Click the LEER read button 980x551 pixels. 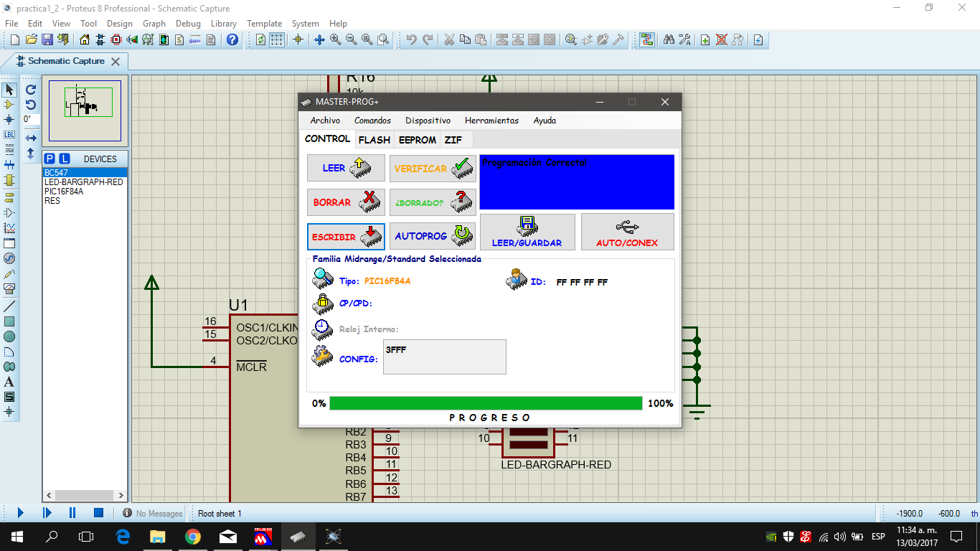point(346,168)
